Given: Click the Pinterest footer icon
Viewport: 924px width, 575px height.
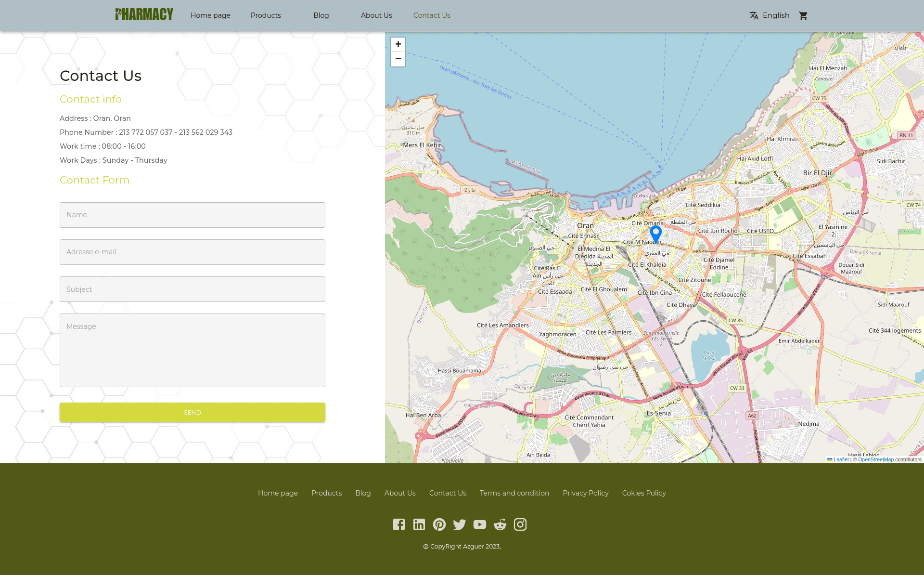Looking at the screenshot, I should 439,524.
